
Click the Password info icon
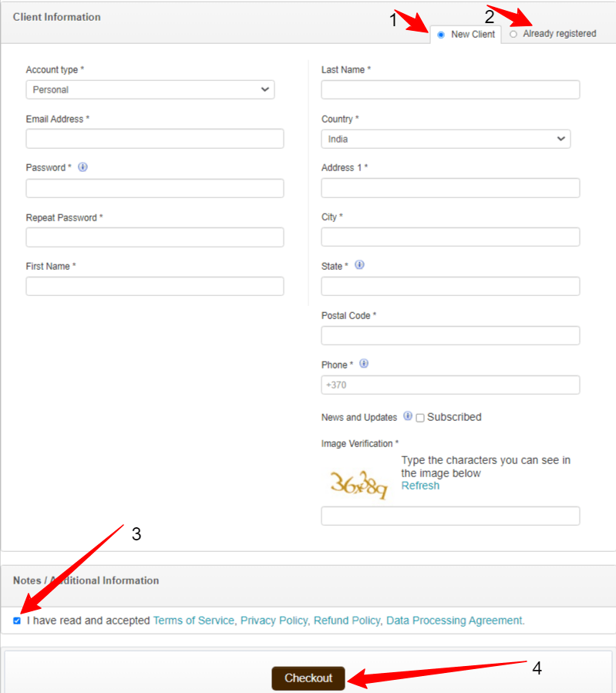[x=82, y=167]
